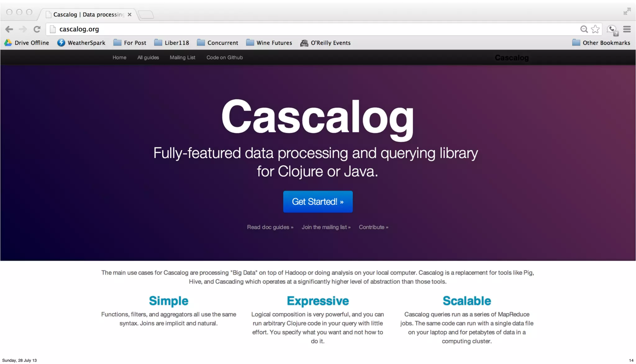The image size is (636, 364).
Task: Open the O'Reilly Events bookmark
Action: [x=325, y=43]
